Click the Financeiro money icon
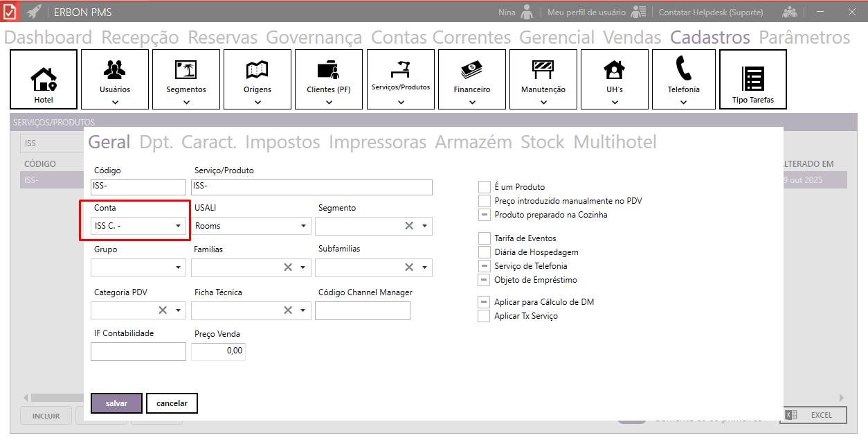This screenshot has width=868, height=440. 471,70
